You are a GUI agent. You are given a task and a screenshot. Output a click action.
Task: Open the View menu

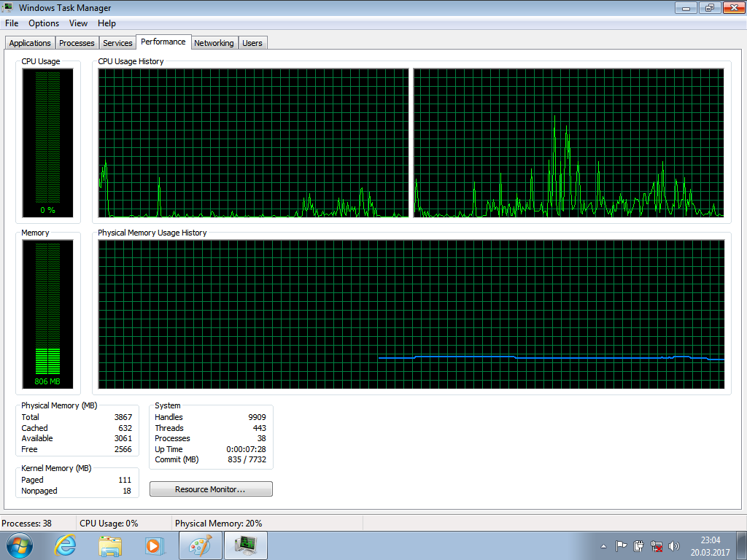[78, 23]
